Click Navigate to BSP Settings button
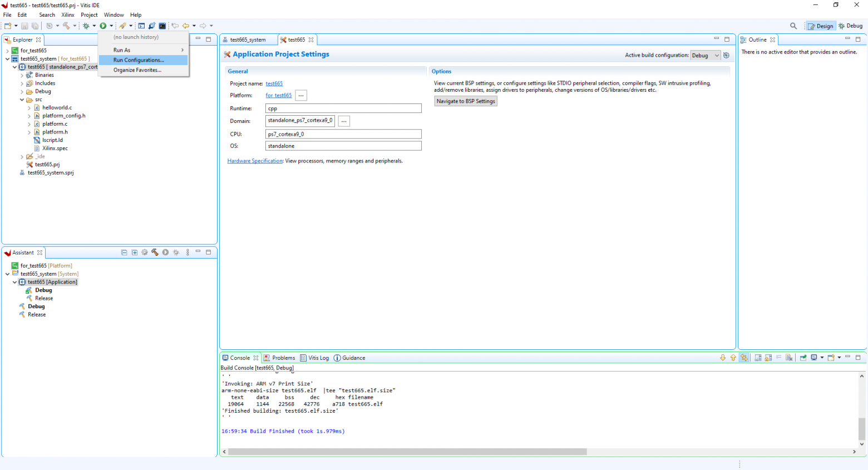Image resolution: width=868 pixels, height=470 pixels. click(466, 101)
